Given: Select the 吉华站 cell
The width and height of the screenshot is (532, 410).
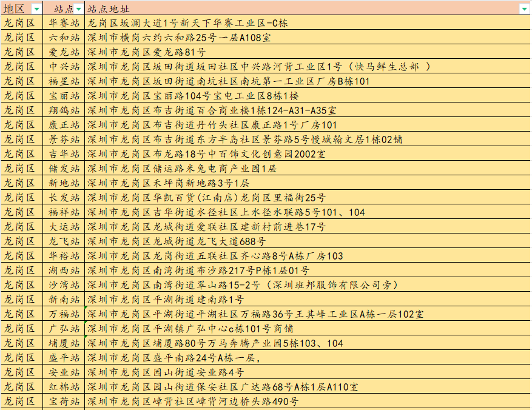Looking at the screenshot, I should 64,154.
